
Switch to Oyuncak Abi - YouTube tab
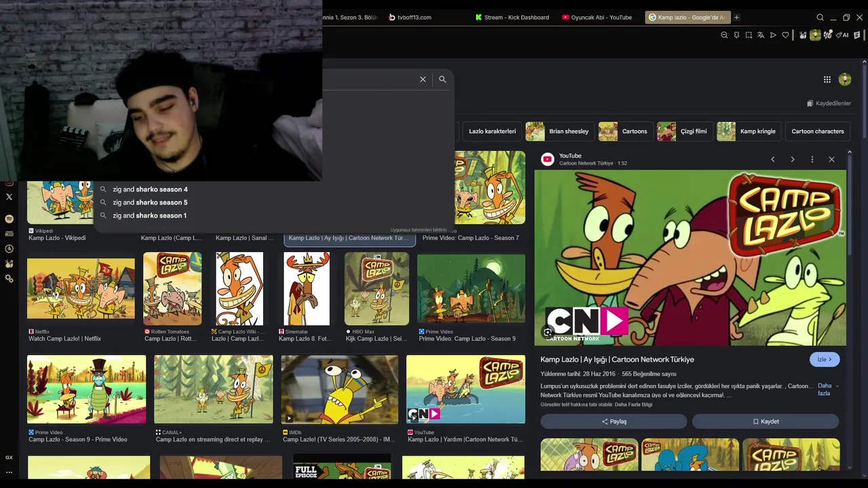point(597,18)
